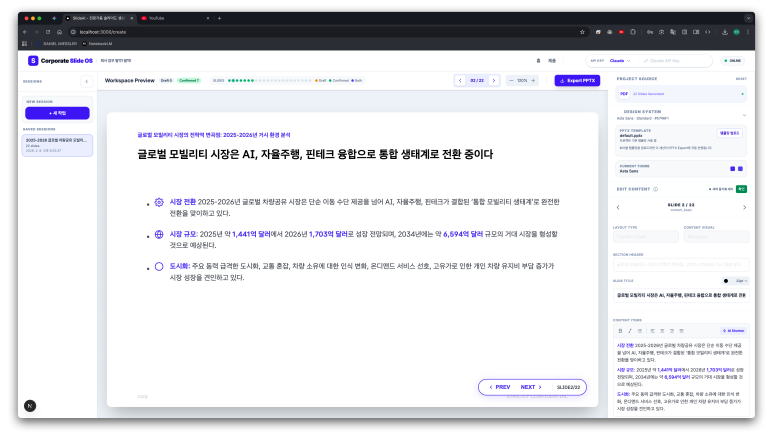Click the N avatar at bottom left
Viewport: 773px width, 442px height.
coord(30,405)
